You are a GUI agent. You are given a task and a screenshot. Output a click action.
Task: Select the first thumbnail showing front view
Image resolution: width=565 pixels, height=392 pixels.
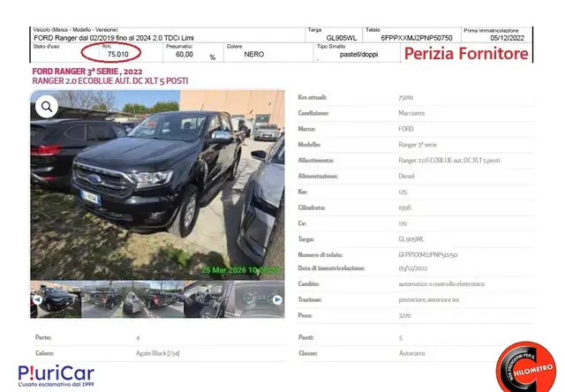pos(56,299)
